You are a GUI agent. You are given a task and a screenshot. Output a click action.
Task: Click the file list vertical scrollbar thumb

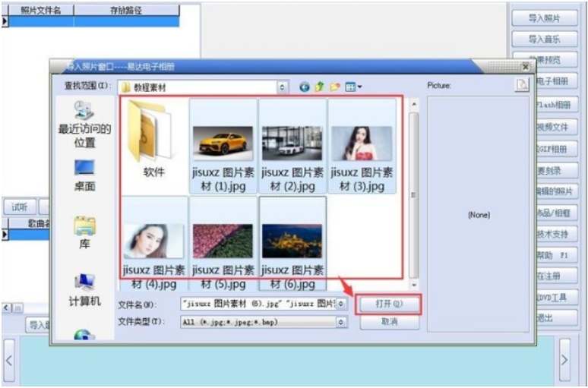413,195
